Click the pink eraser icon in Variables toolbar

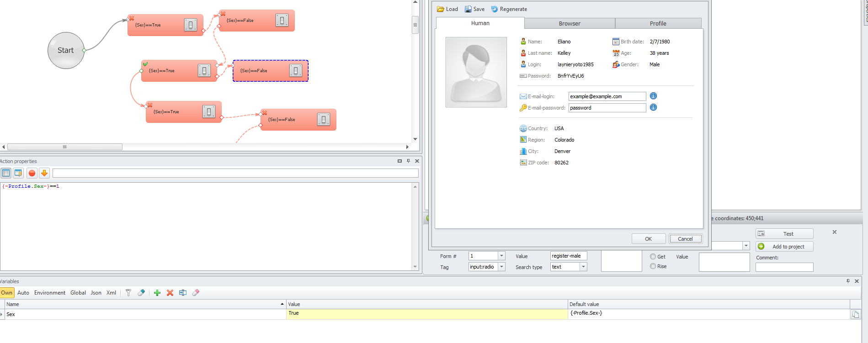pyautogui.click(x=196, y=293)
